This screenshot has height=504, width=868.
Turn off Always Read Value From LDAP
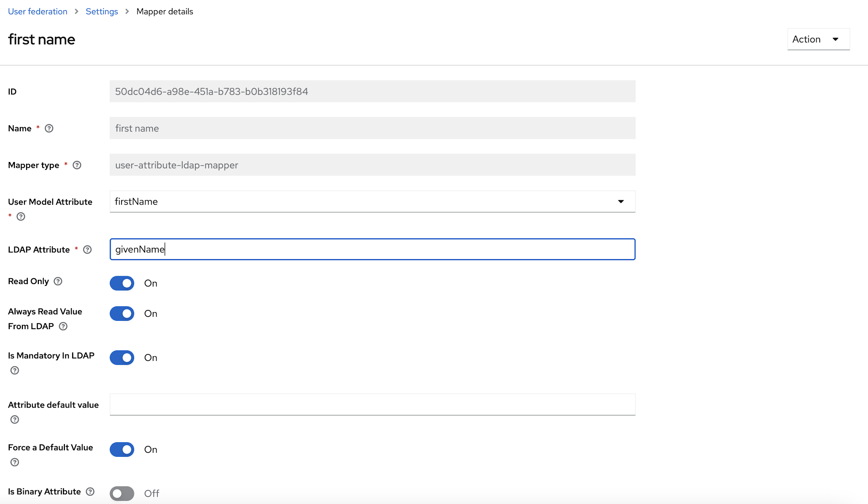[x=122, y=313]
